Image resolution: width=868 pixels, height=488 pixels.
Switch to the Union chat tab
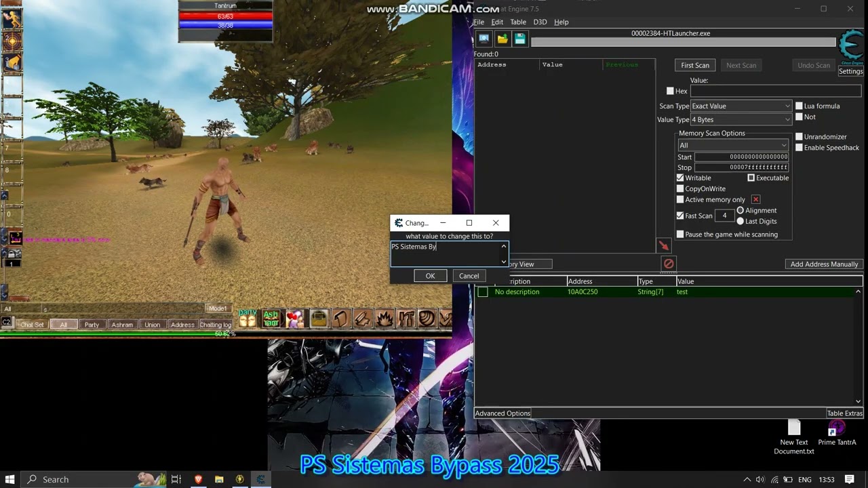pyautogui.click(x=152, y=325)
